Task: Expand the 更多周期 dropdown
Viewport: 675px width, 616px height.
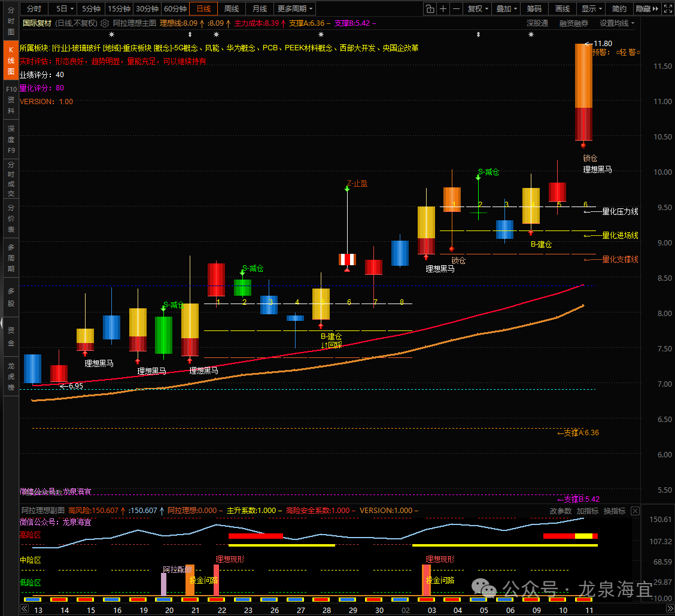Action: click(295, 9)
